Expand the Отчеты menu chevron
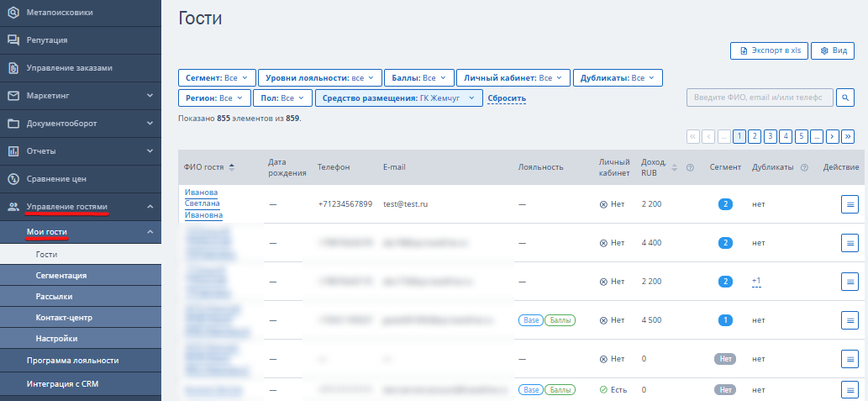 click(x=150, y=151)
